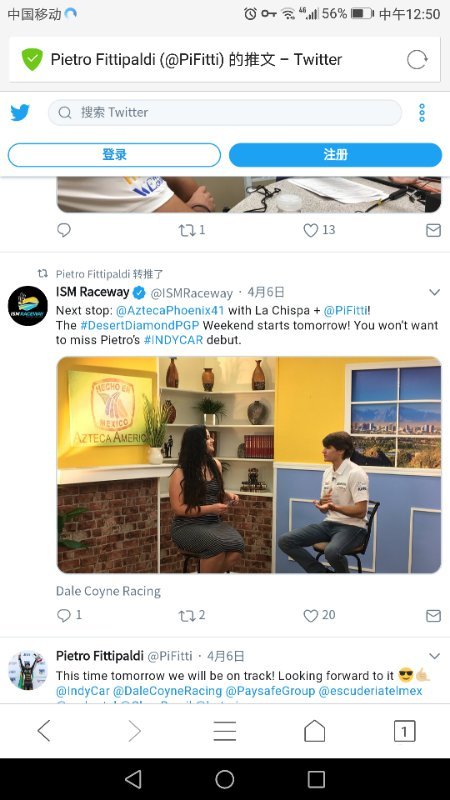Go back with browser back arrow

coord(44,731)
